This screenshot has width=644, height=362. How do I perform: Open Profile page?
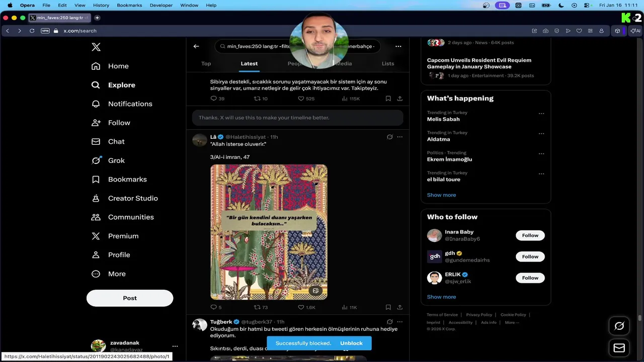pos(111,255)
